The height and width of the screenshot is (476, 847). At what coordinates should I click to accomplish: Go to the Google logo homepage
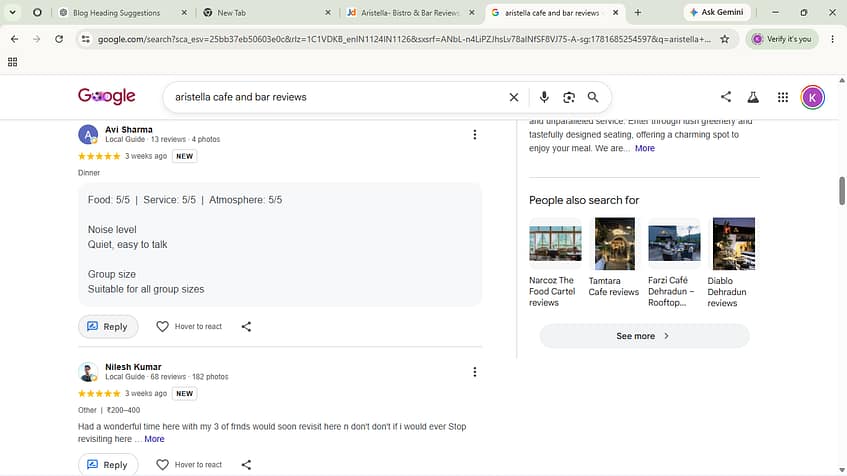(106, 96)
